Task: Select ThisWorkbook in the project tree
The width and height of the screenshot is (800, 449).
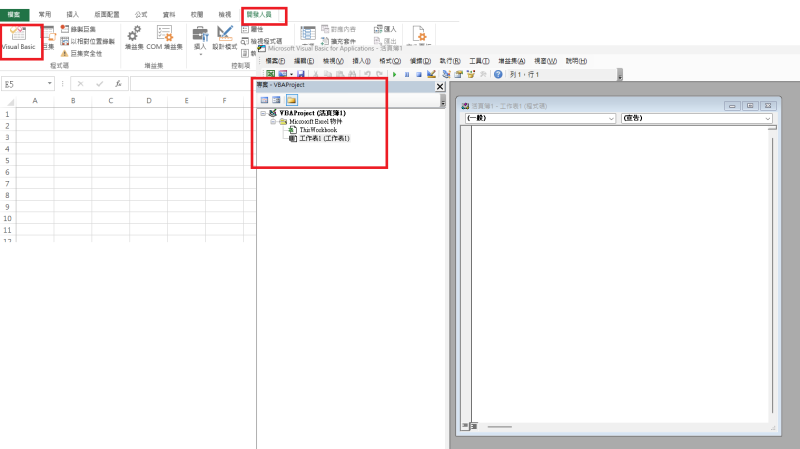Action: point(320,130)
